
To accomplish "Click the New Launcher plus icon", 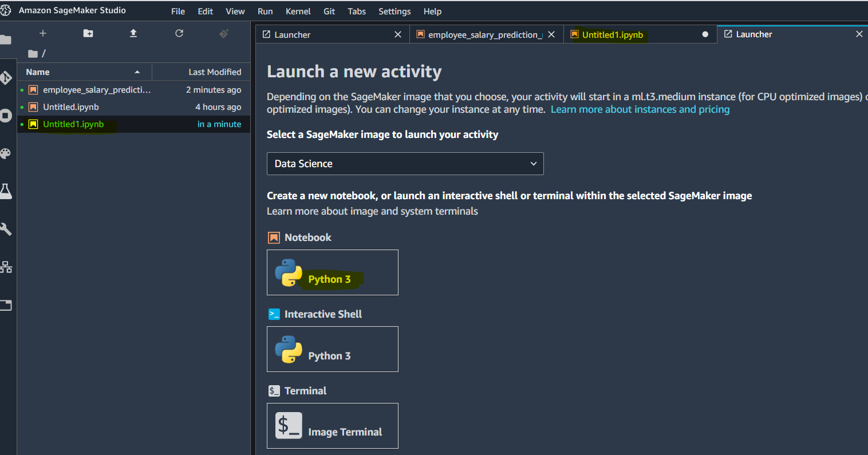I will pyautogui.click(x=42, y=33).
